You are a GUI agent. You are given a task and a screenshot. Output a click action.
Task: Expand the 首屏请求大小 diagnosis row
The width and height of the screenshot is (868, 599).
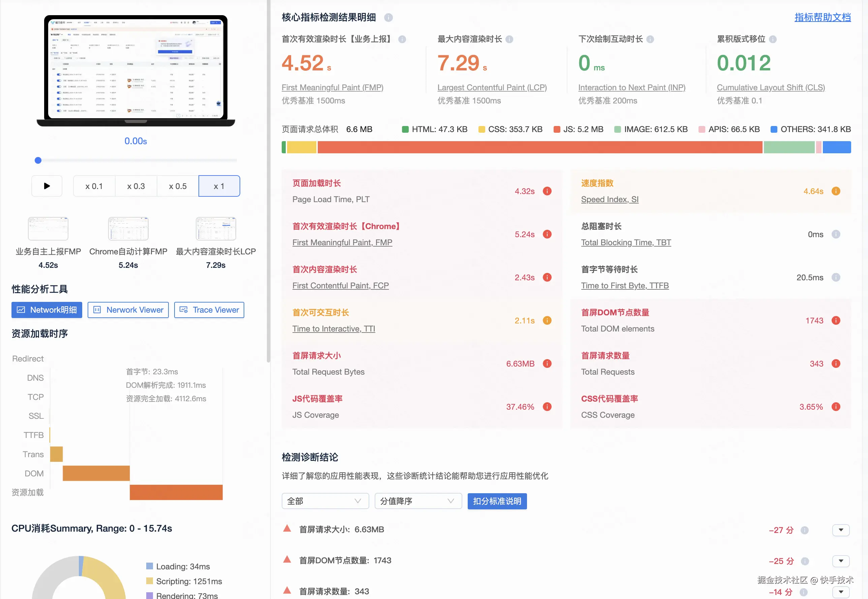841,530
